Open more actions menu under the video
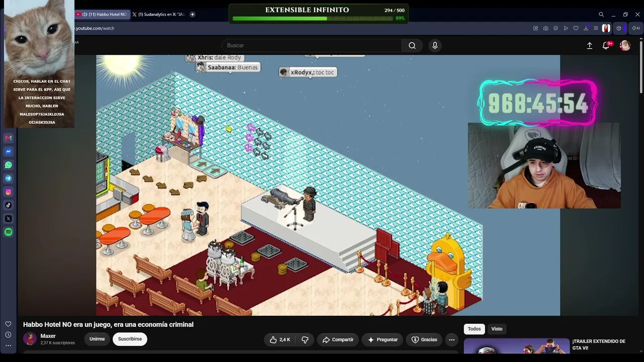 point(452,340)
